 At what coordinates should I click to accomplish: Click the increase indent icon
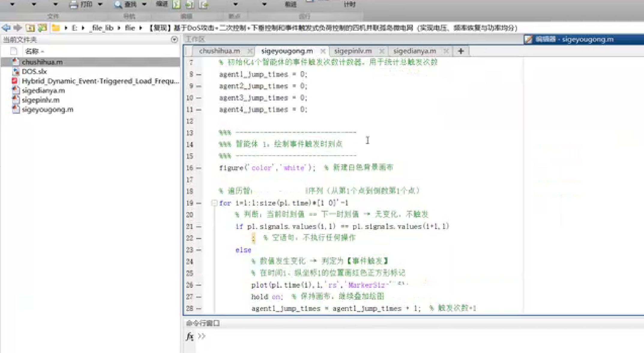click(190, 4)
